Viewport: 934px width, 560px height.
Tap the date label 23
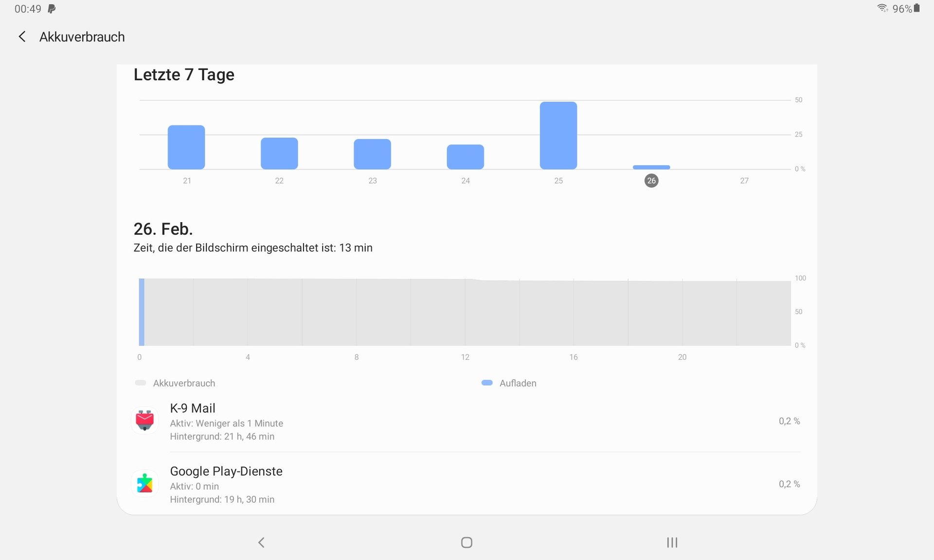point(373,180)
